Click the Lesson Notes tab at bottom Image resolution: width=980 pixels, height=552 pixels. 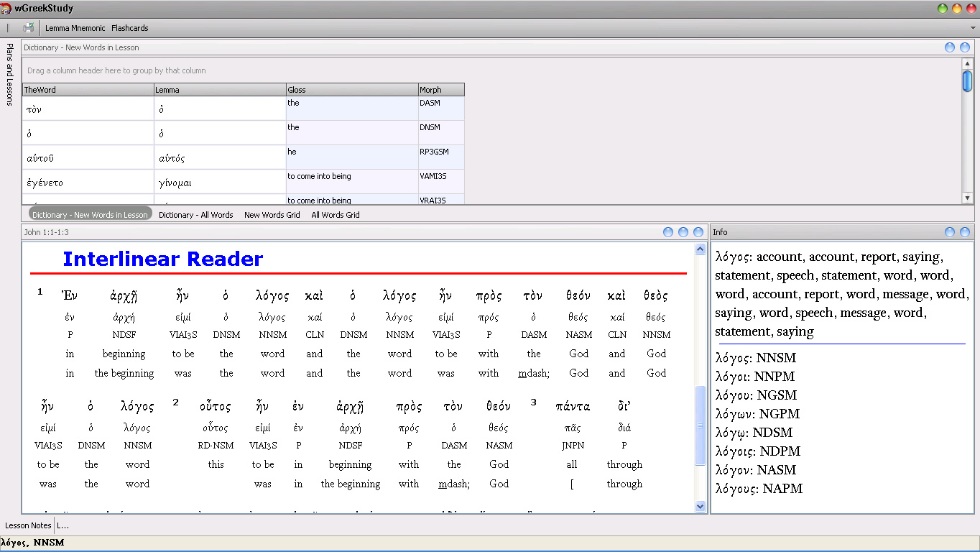(x=28, y=525)
